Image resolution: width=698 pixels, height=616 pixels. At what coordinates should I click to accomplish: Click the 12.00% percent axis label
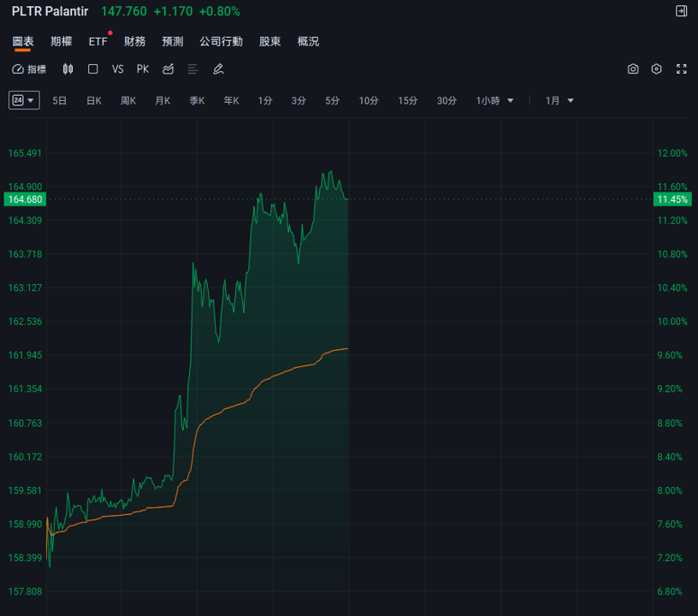pyautogui.click(x=672, y=153)
